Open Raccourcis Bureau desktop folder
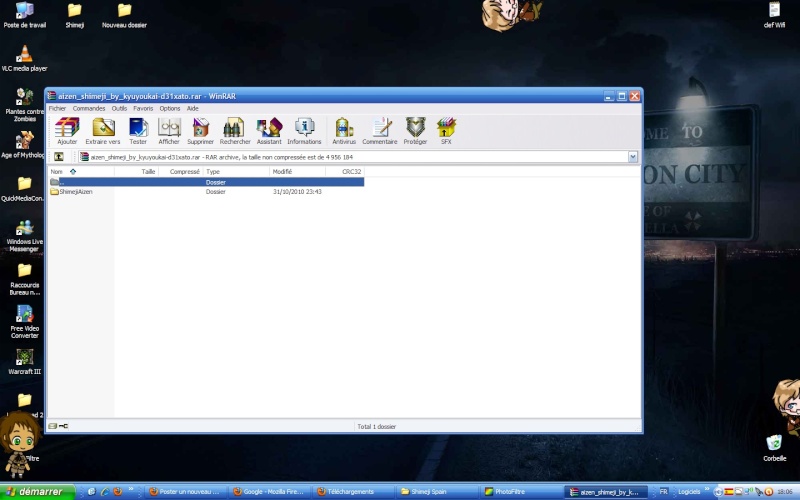The width and height of the screenshot is (800, 500). (x=24, y=279)
